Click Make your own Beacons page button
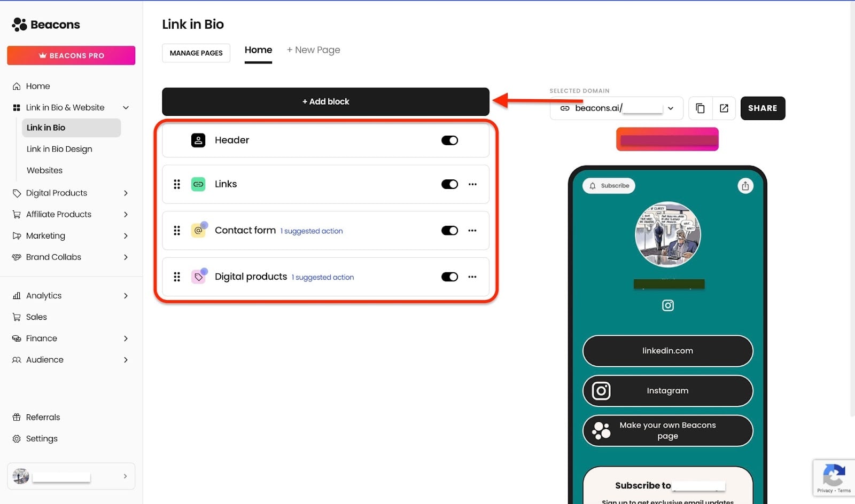855x504 pixels. point(667,431)
